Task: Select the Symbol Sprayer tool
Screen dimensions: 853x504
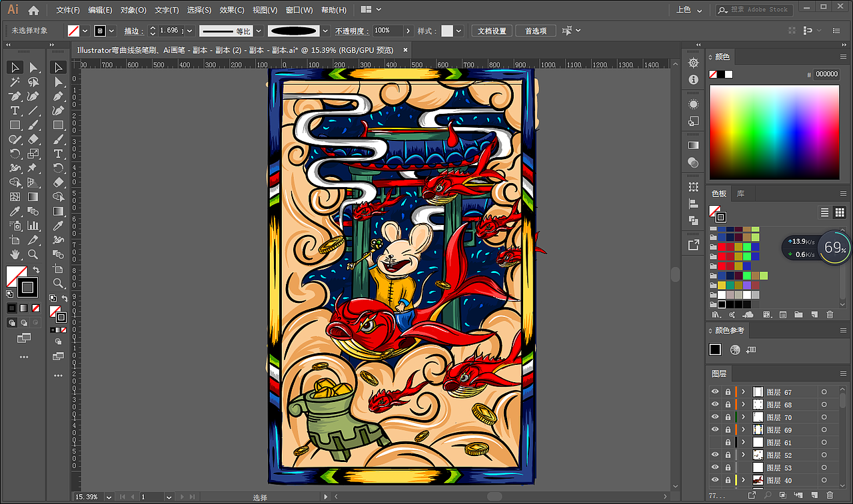Action: click(x=15, y=226)
